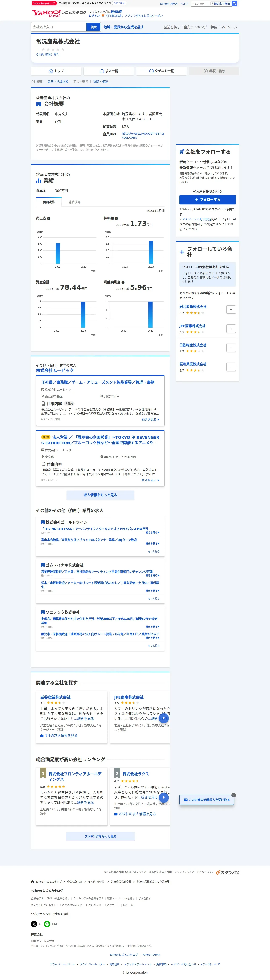This screenshot has height=980, width=270.
Task: Click the Yahoo! Shopping banner badge
Action: pos(45,3)
